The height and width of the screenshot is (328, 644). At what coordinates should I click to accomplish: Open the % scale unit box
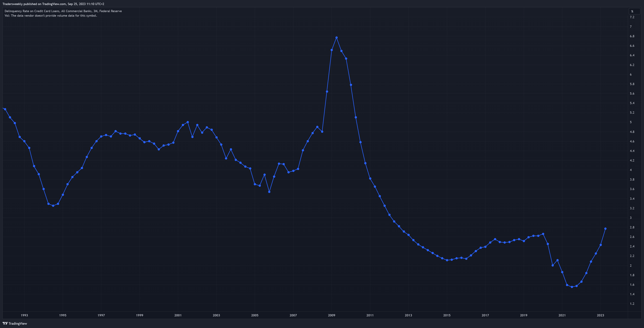[x=634, y=11]
